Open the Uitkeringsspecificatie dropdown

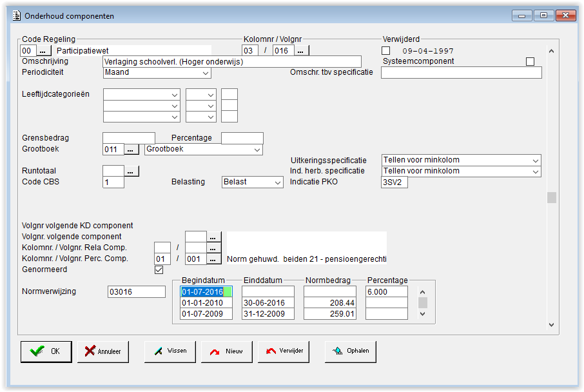tap(461, 161)
